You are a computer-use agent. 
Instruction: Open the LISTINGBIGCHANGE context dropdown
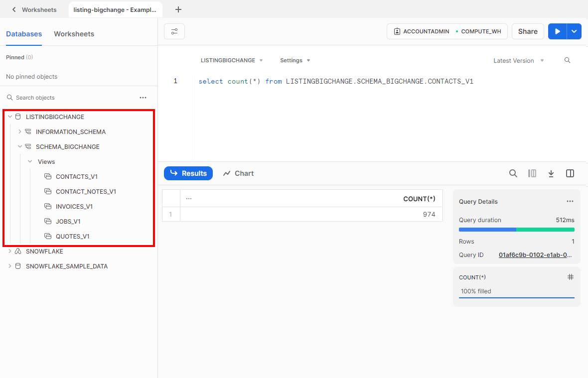[232, 60]
